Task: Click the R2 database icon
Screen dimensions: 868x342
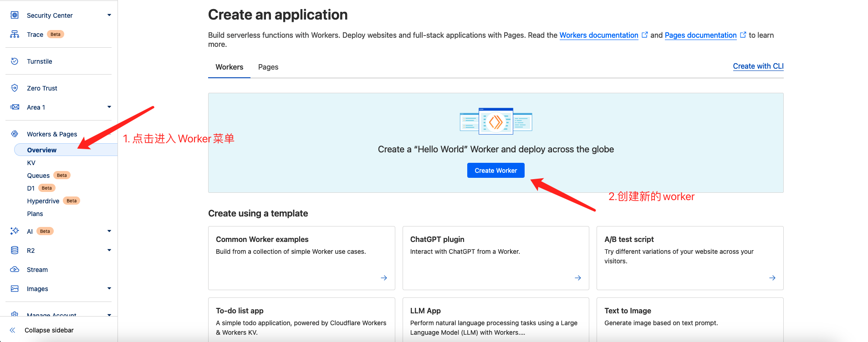Action: pos(15,250)
